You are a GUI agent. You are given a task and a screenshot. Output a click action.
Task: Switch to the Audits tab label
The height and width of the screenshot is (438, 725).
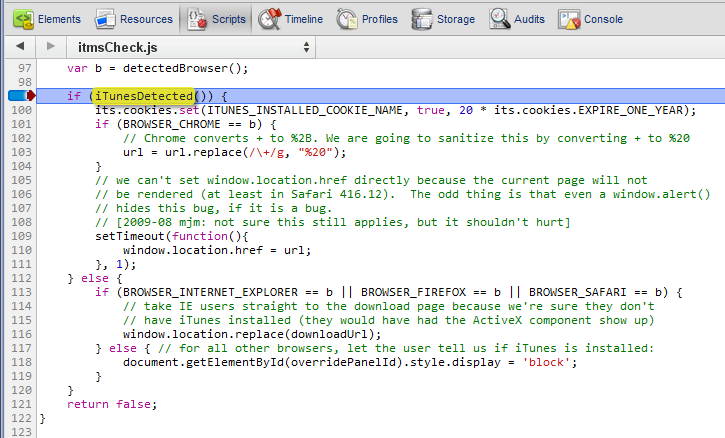click(x=529, y=19)
